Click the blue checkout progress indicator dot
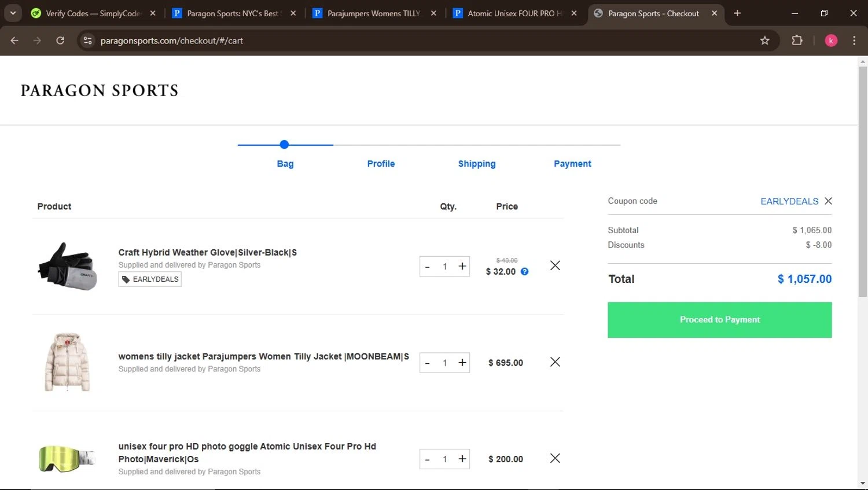 [284, 145]
